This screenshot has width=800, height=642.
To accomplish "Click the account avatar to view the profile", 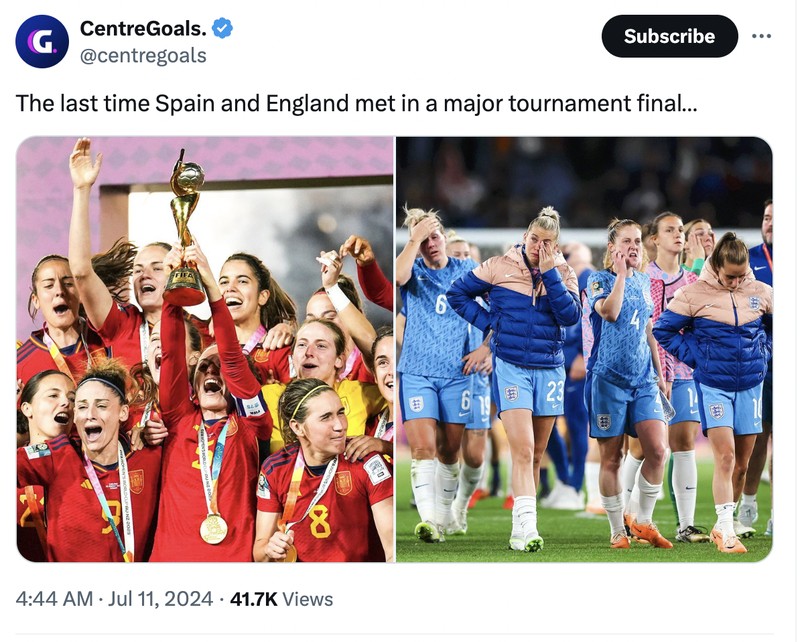I will [40, 38].
